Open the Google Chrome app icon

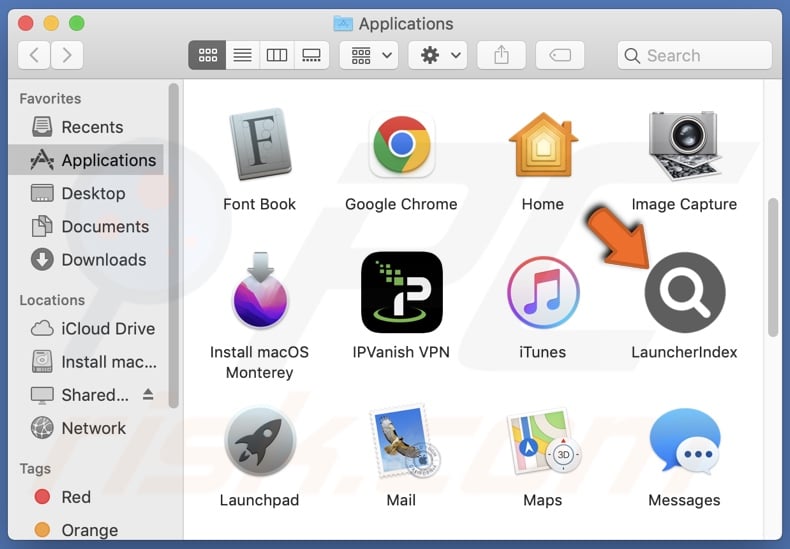[402, 145]
